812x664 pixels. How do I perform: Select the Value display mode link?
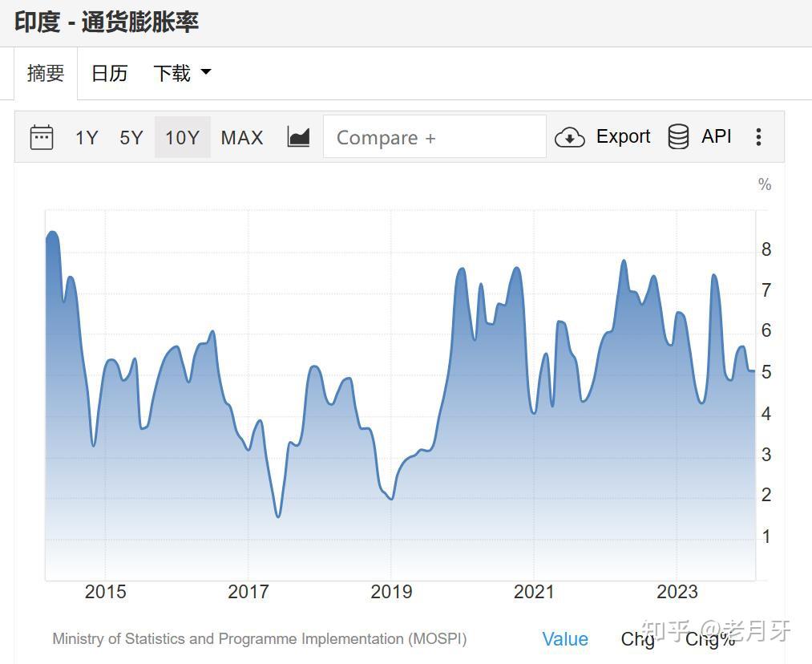coord(565,639)
